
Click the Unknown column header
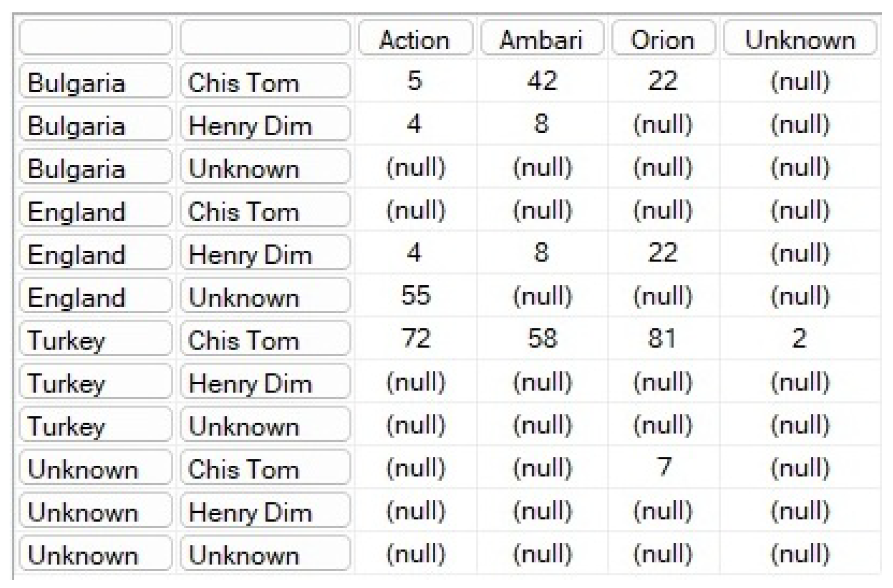click(x=800, y=38)
